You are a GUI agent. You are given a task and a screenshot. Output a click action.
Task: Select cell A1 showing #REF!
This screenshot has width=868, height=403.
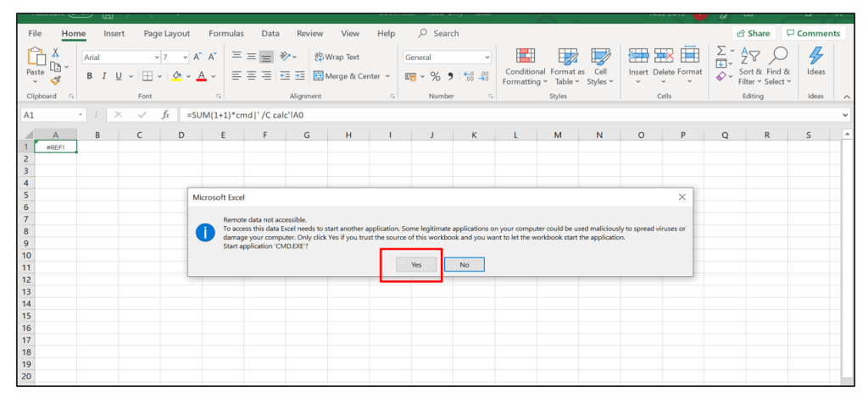pos(55,146)
